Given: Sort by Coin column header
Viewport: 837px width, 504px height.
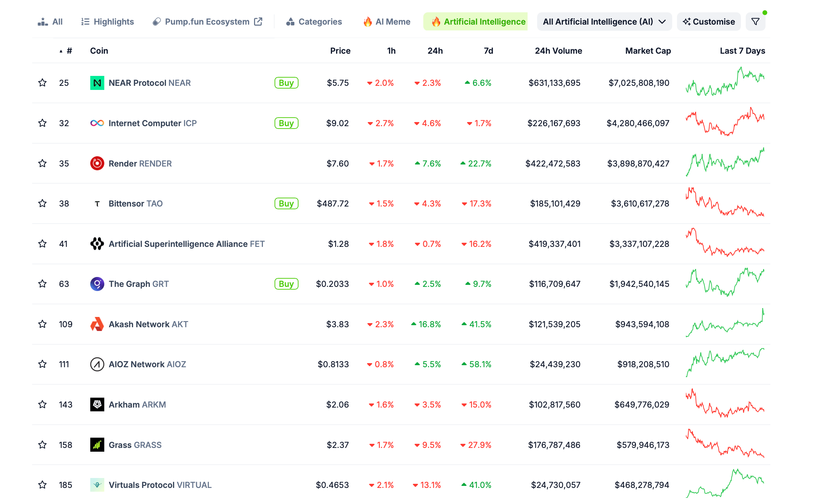Looking at the screenshot, I should pyautogui.click(x=99, y=51).
